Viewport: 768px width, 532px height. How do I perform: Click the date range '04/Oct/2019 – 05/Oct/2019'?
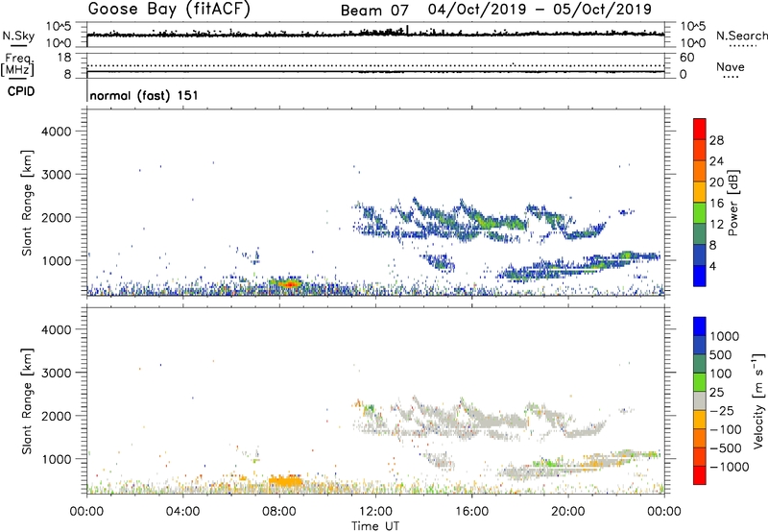pos(540,10)
